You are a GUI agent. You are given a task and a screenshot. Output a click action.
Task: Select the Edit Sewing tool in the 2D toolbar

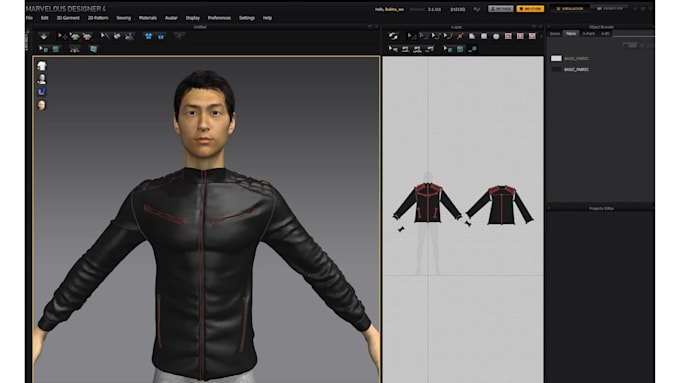point(393,49)
